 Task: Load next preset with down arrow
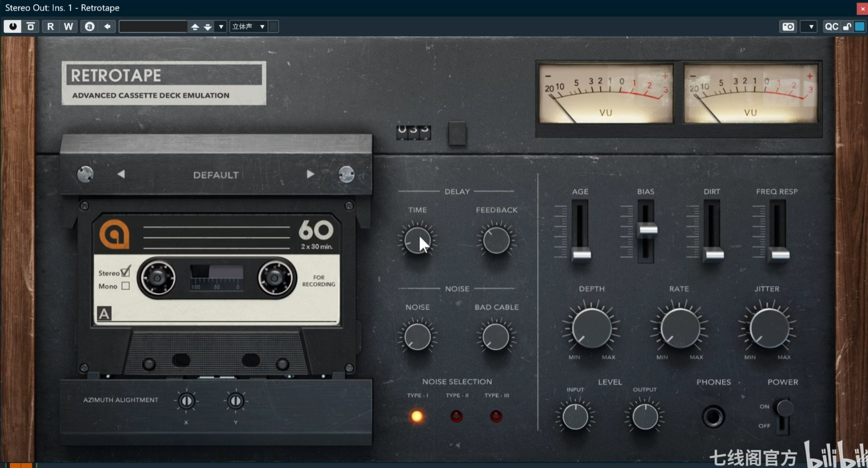[x=208, y=27]
